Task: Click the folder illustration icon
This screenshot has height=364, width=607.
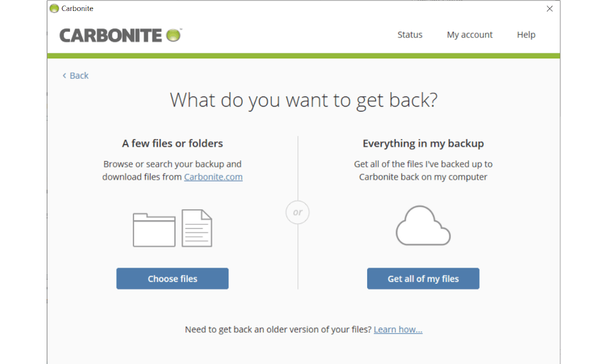Action: (x=154, y=229)
